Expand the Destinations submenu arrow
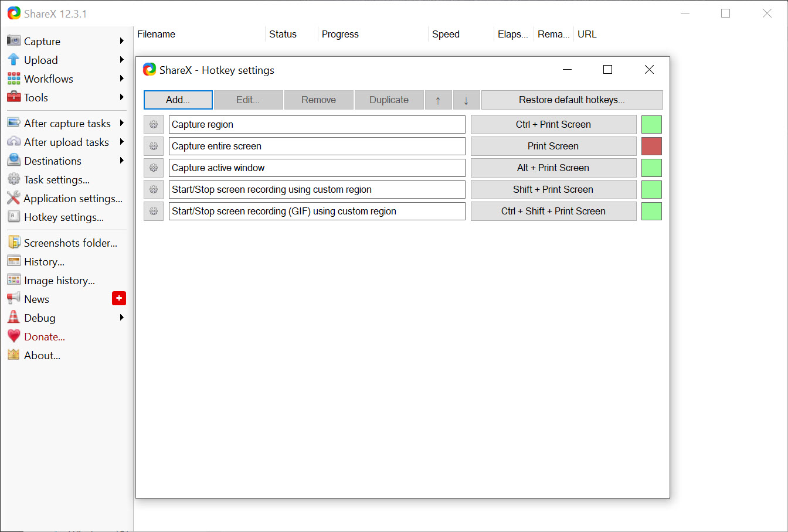This screenshot has height=532, width=788. 121,161
